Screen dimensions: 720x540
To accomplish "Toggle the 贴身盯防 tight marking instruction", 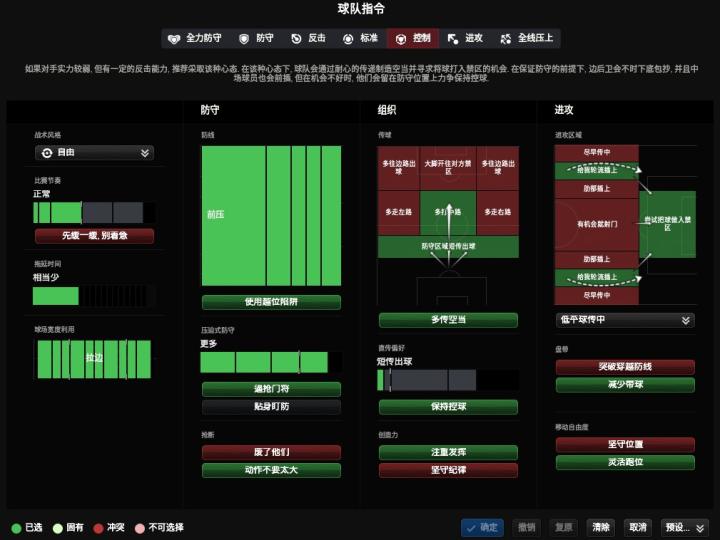I will 271,407.
